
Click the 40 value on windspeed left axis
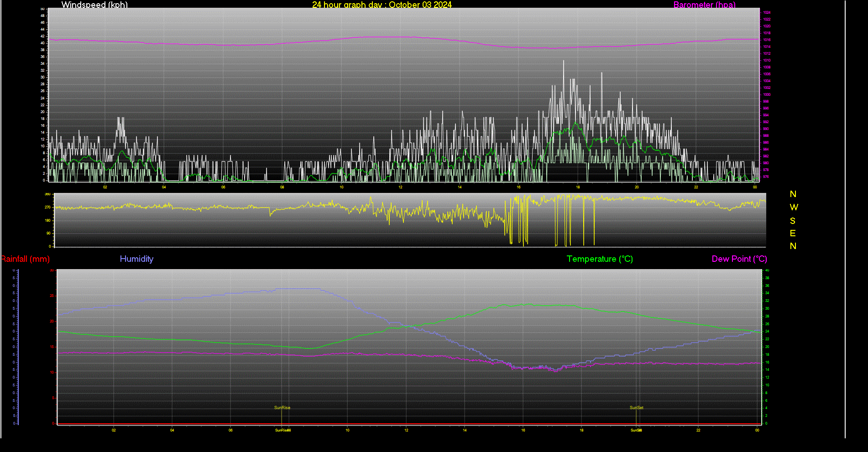click(43, 43)
